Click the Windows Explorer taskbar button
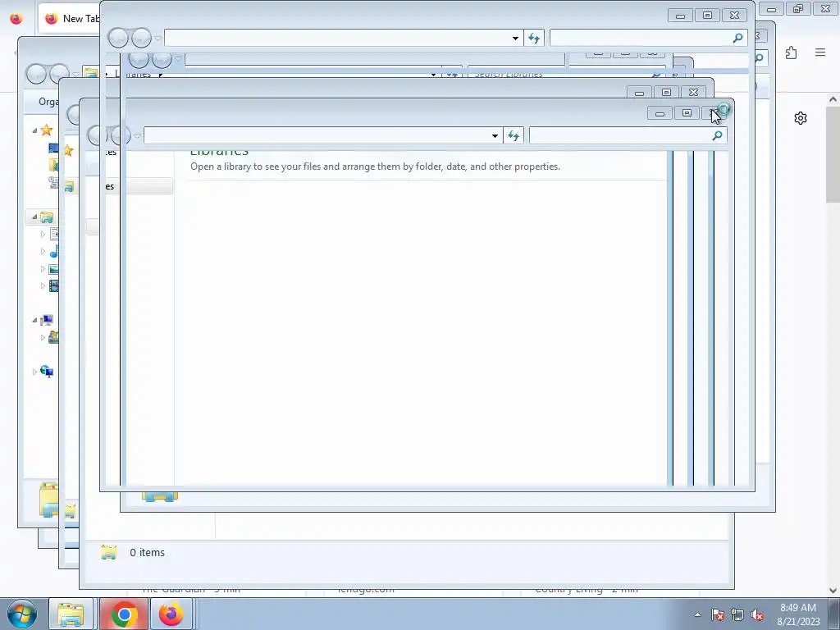This screenshot has width=840, height=630. tap(71, 614)
